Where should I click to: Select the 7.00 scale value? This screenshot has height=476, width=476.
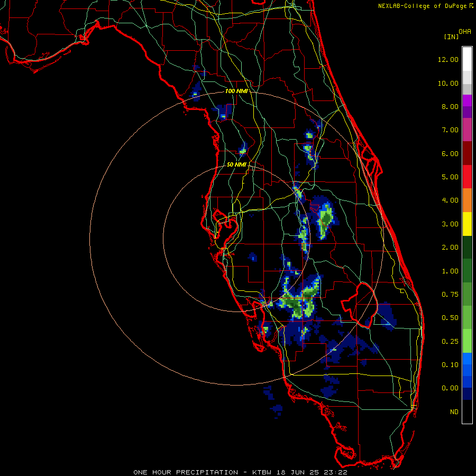point(450,130)
